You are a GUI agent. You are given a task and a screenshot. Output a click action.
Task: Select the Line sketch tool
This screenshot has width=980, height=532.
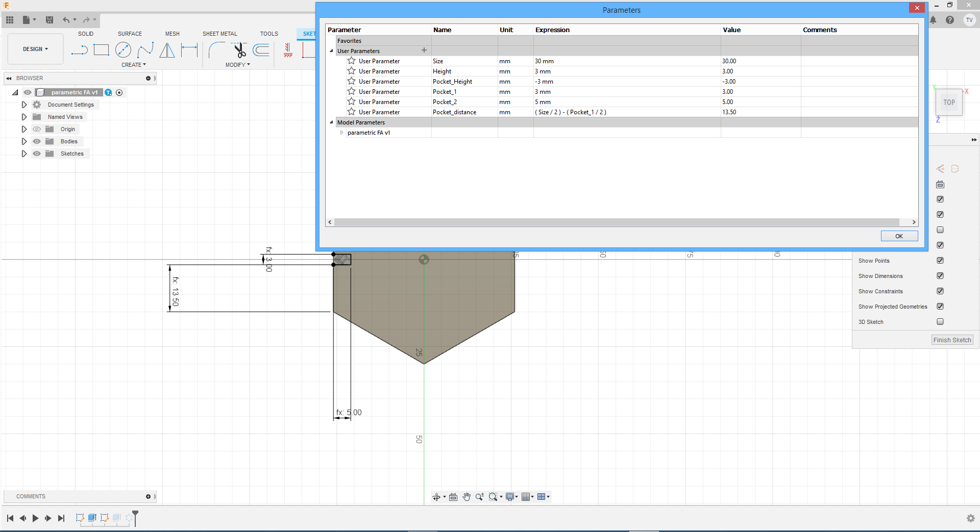click(79, 50)
